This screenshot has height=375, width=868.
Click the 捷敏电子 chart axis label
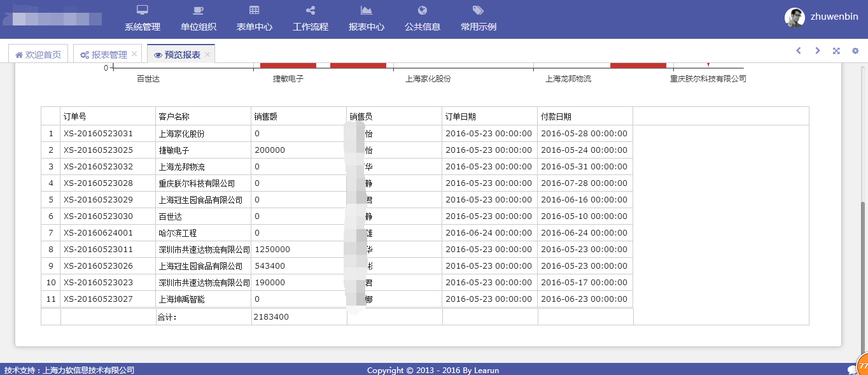click(288, 79)
